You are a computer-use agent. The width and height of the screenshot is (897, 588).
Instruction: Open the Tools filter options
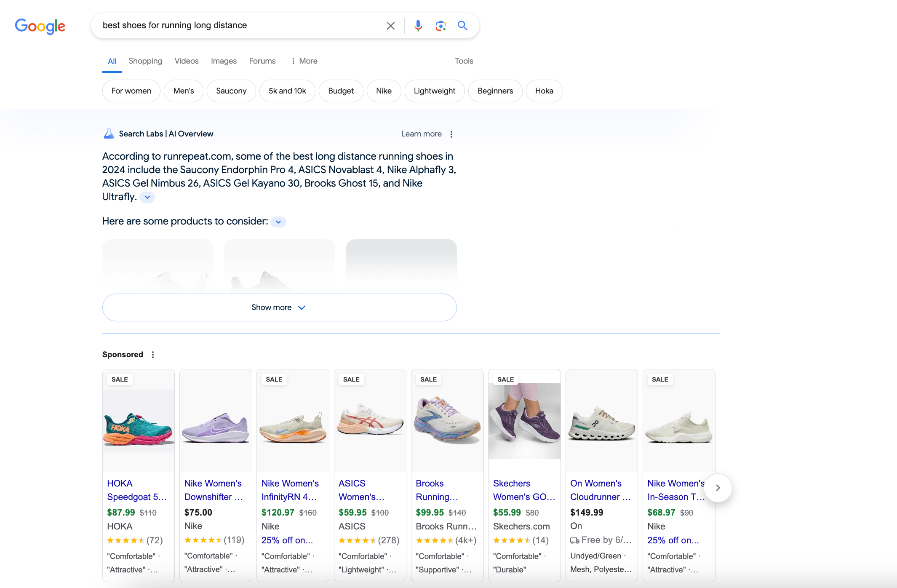[x=464, y=61]
